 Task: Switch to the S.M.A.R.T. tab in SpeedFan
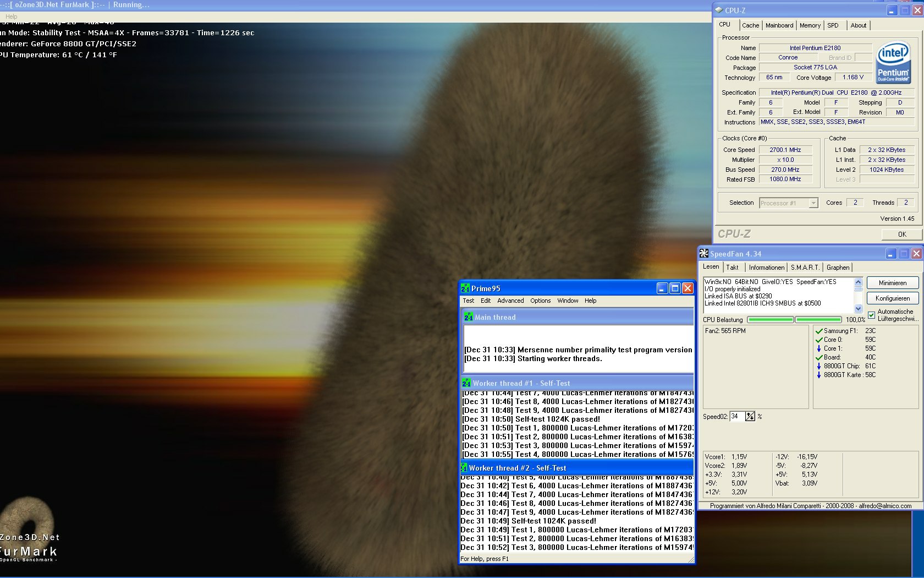805,268
